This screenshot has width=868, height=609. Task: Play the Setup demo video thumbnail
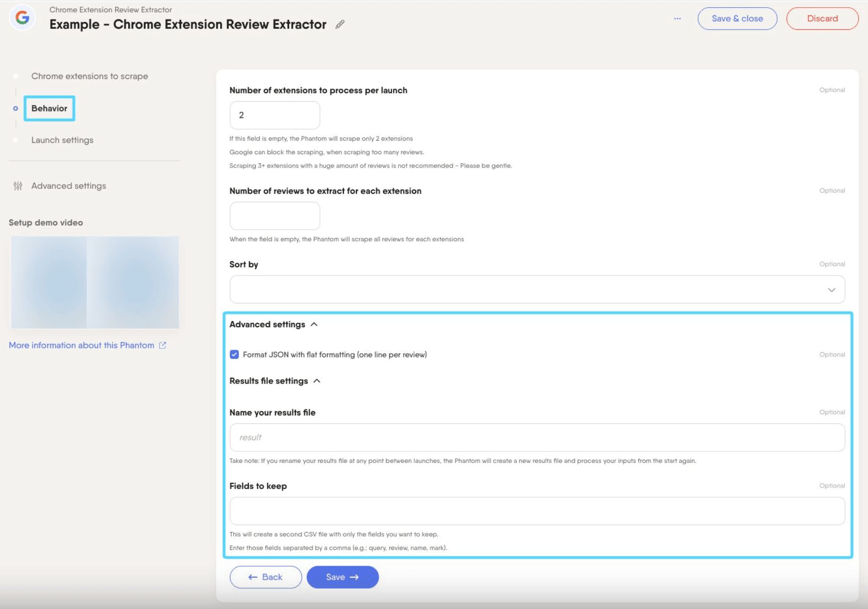tap(95, 282)
